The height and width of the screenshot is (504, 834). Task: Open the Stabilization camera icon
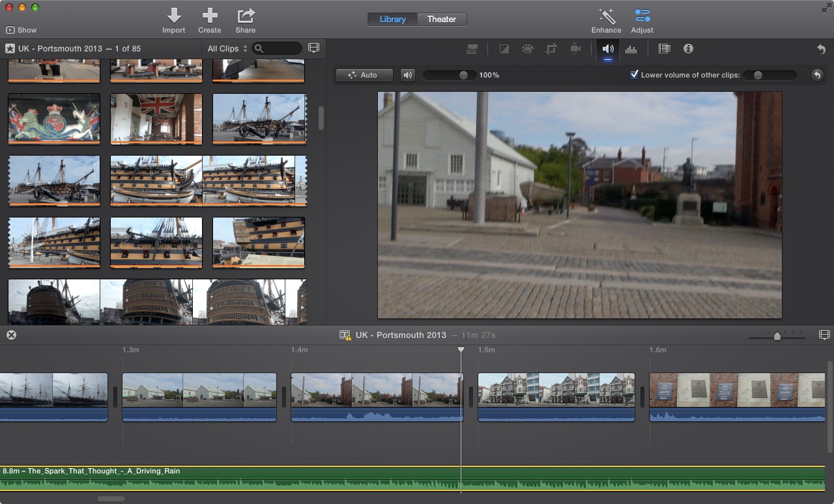575,49
